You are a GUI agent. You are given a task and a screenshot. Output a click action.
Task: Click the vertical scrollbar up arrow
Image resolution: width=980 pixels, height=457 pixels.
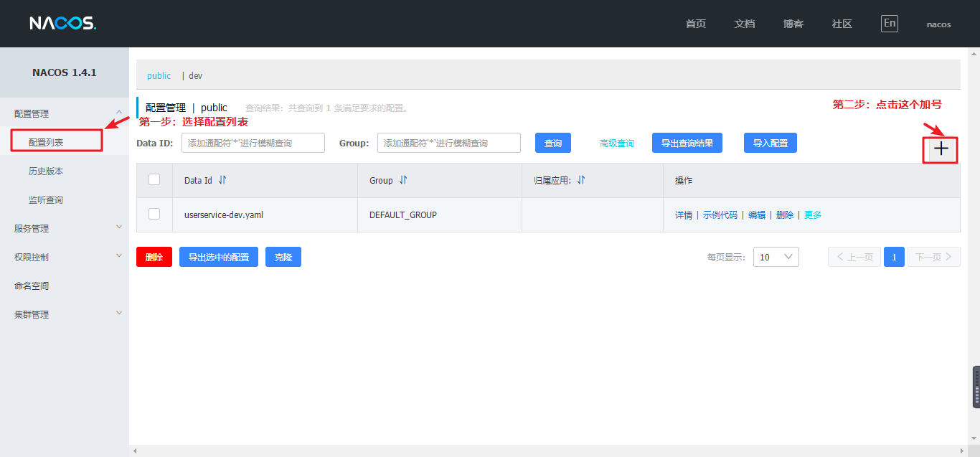pyautogui.click(x=975, y=53)
